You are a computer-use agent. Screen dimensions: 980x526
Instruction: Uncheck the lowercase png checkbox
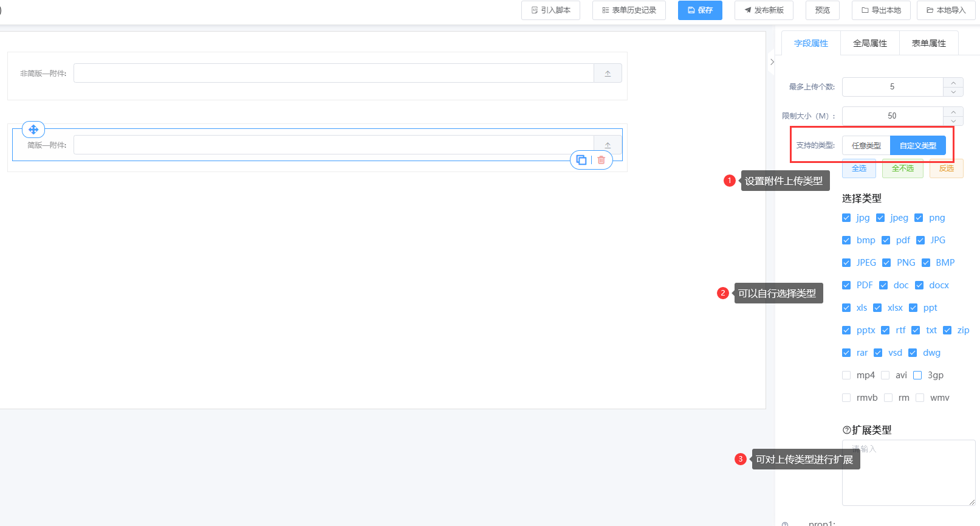(919, 218)
